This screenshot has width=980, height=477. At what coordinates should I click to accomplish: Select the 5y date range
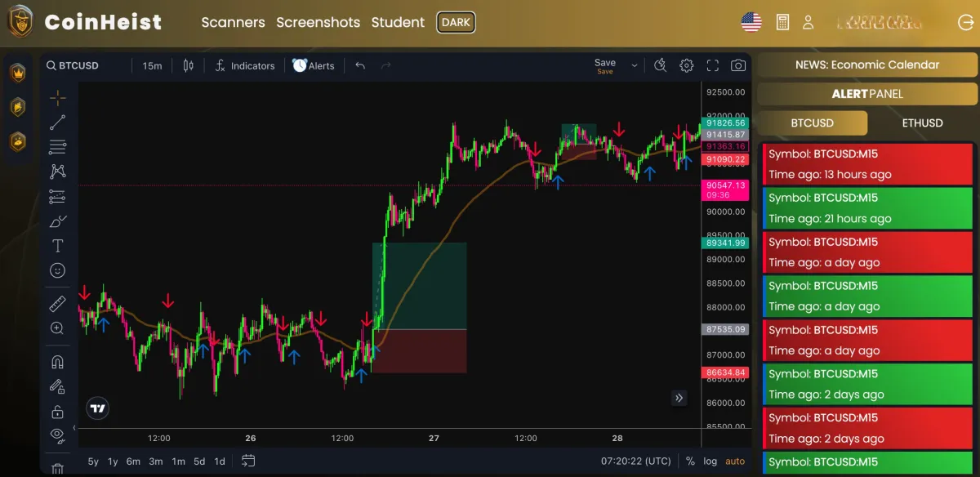pyautogui.click(x=93, y=461)
